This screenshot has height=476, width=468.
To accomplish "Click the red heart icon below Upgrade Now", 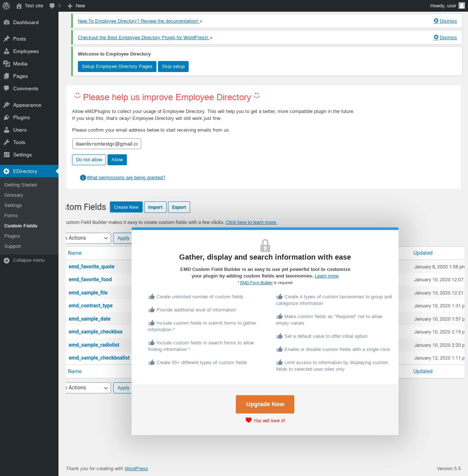I will [x=249, y=420].
